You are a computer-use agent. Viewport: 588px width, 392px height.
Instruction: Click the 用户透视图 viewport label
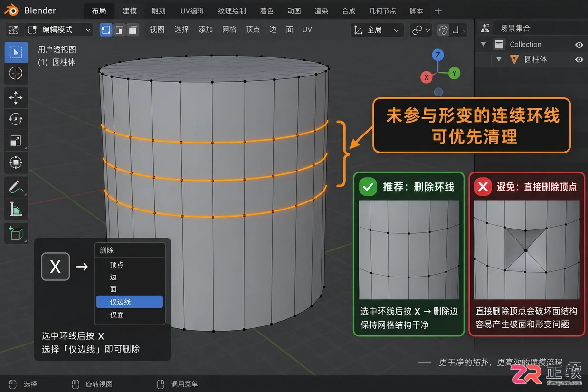click(x=57, y=49)
